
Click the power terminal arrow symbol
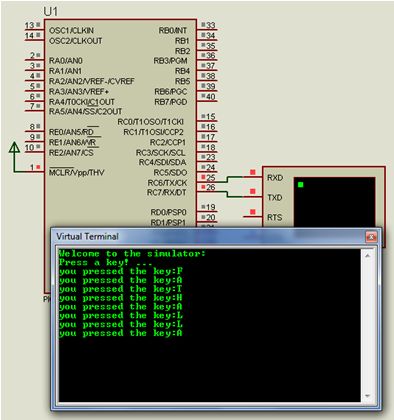(x=14, y=148)
